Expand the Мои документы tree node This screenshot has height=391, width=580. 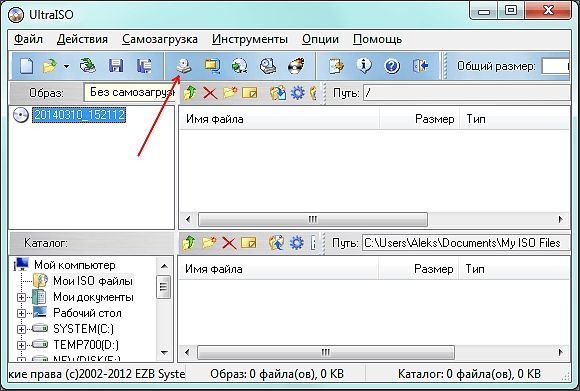21,297
